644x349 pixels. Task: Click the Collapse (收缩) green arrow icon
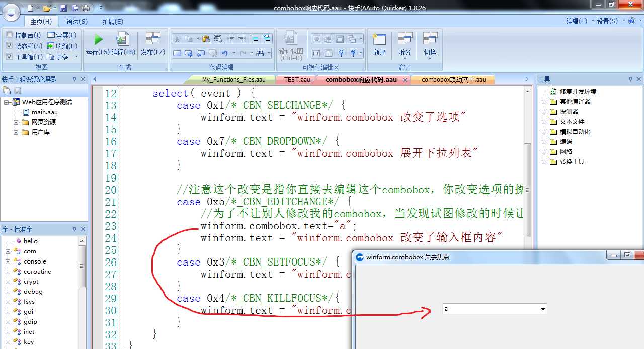point(51,46)
